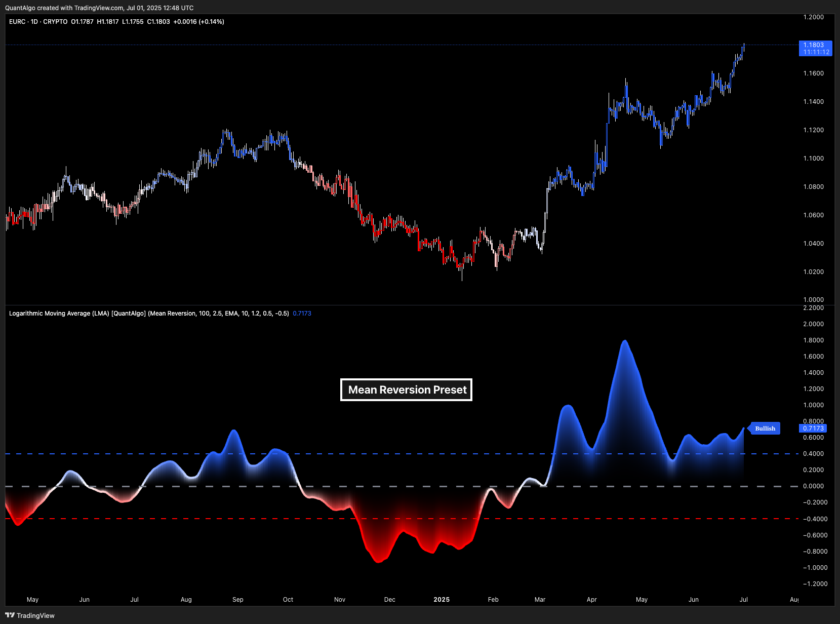Click the 1.1400 price axis label
The image size is (840, 624).
pyautogui.click(x=813, y=102)
